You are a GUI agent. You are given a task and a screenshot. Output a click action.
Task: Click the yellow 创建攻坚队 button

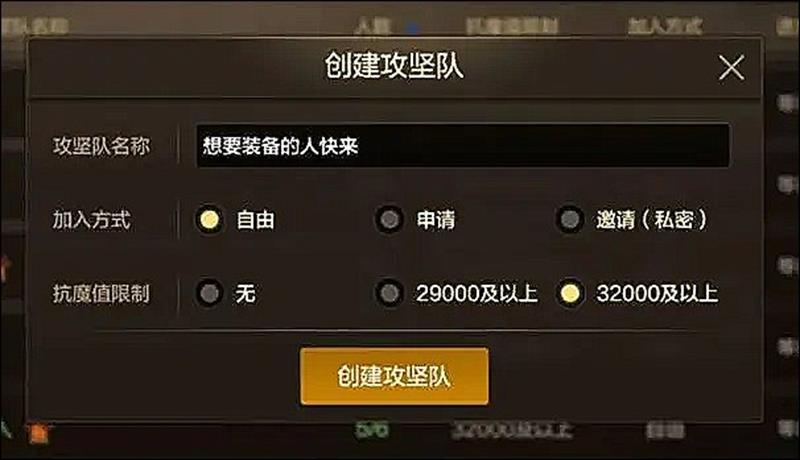[394, 377]
